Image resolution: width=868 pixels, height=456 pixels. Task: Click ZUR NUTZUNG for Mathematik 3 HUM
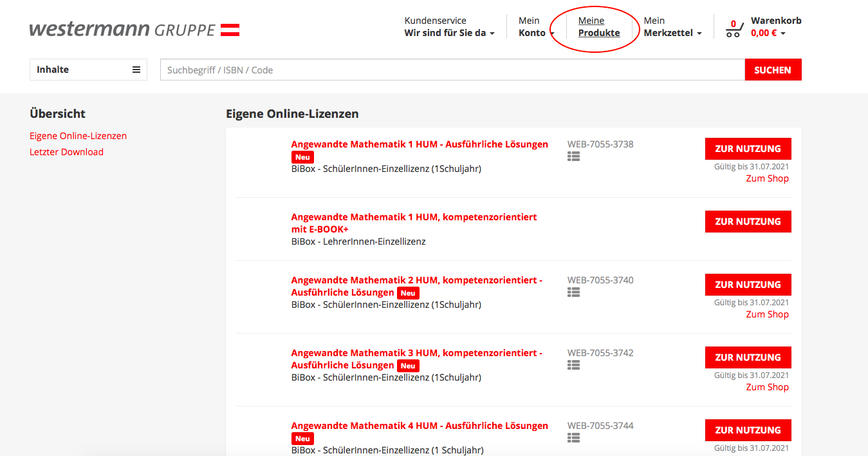point(748,357)
